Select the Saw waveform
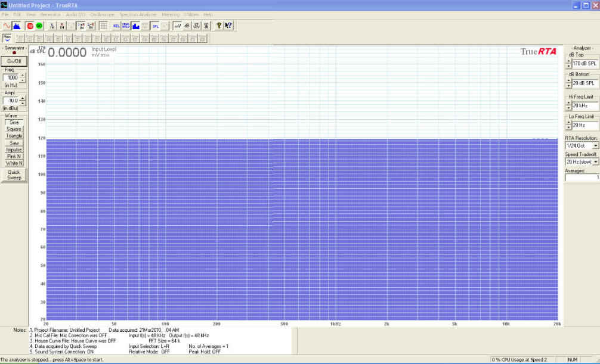The width and height of the screenshot is (600, 364). (x=14, y=143)
